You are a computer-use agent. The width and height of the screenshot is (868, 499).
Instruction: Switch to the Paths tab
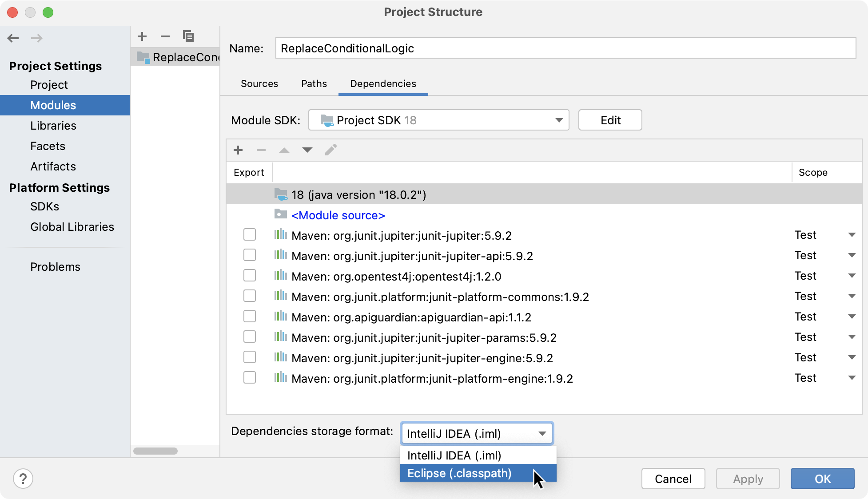coord(314,84)
